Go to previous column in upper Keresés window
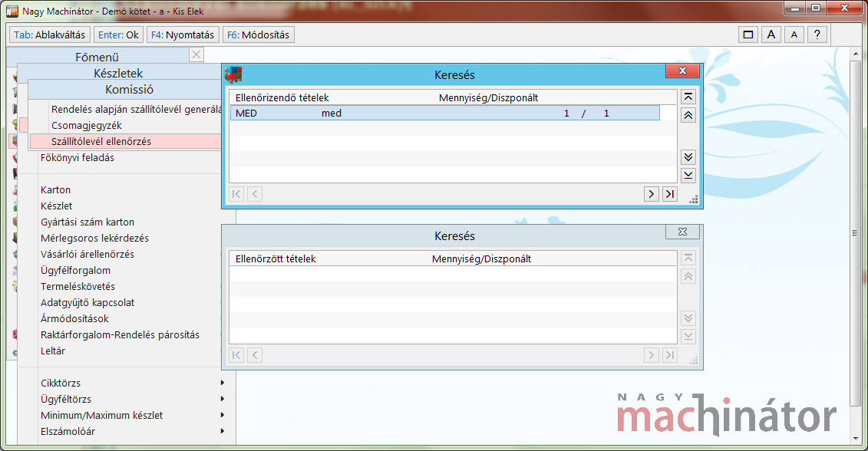Viewport: 868px width, 451px height. 255,194
